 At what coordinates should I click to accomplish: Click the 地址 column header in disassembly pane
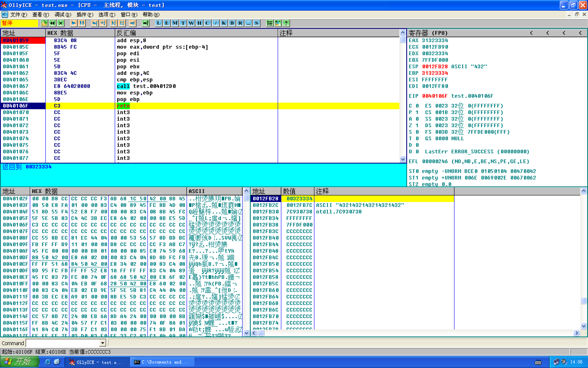[x=23, y=33]
